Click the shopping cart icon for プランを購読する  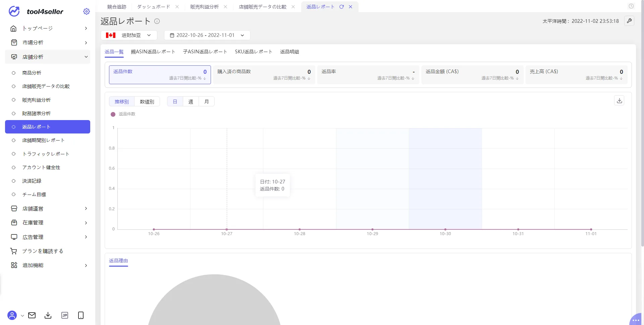[14, 251]
